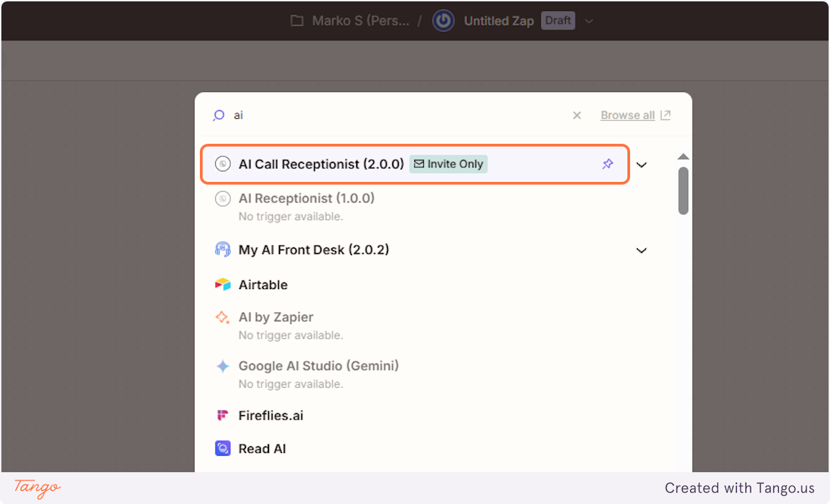
Task: Pin AI Call Receptionist with pin icon
Action: 607,164
